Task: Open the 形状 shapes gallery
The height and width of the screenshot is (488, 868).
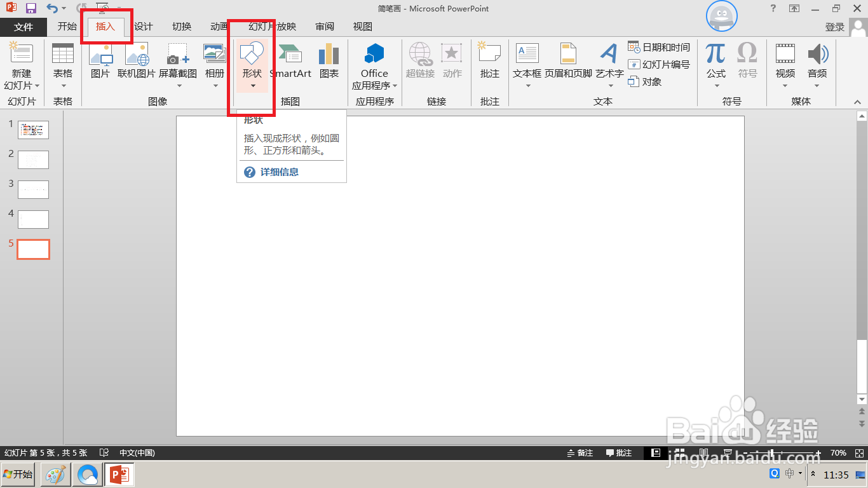Action: (252, 66)
